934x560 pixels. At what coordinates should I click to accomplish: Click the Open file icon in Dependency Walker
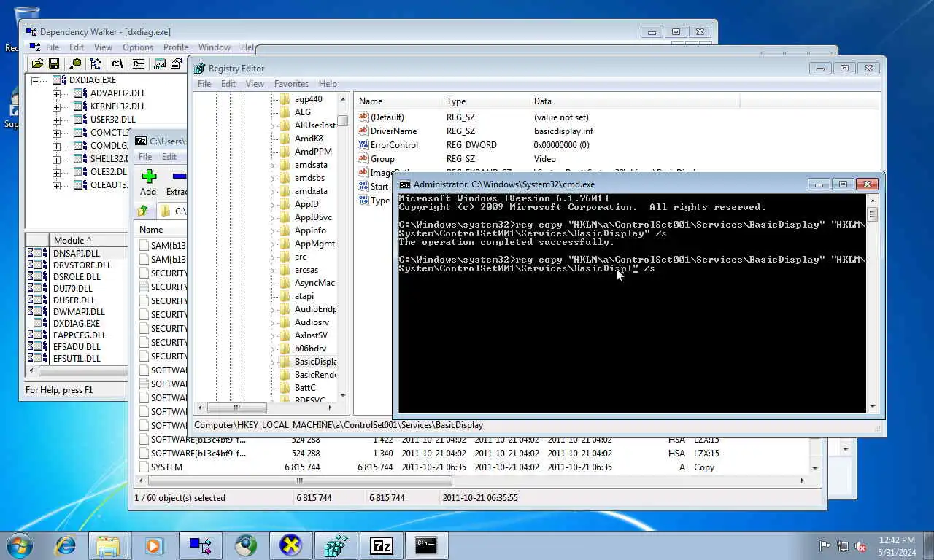[x=36, y=64]
